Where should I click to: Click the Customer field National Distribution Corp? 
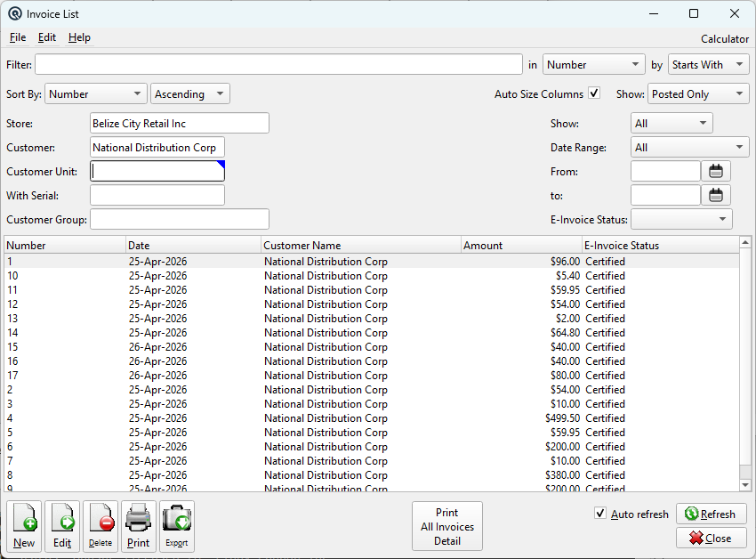click(157, 147)
